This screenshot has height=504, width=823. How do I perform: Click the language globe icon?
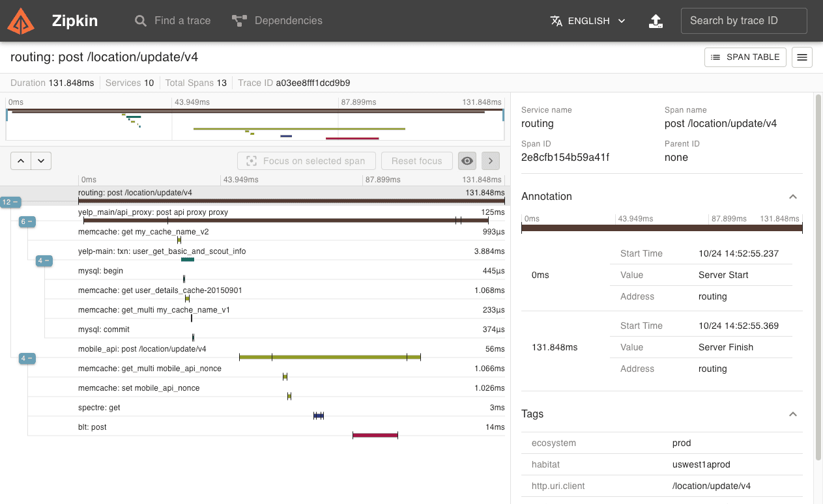556,20
